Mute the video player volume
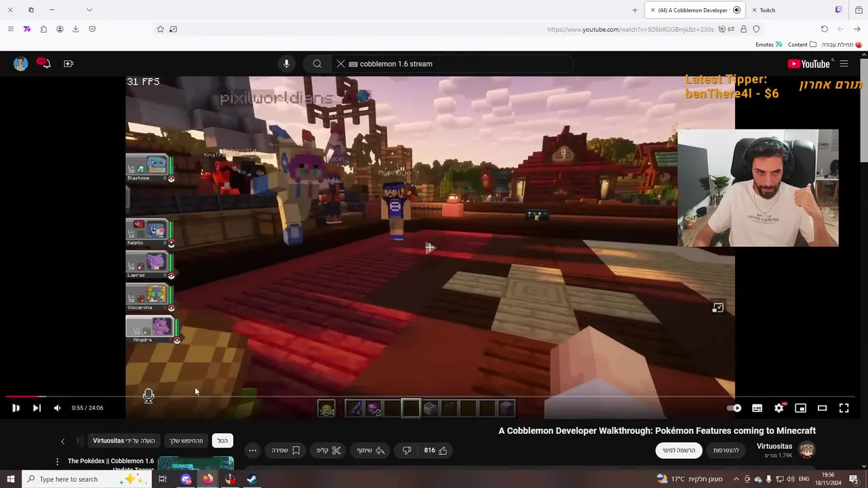Viewport: 868px width, 488px height. pyautogui.click(x=57, y=408)
